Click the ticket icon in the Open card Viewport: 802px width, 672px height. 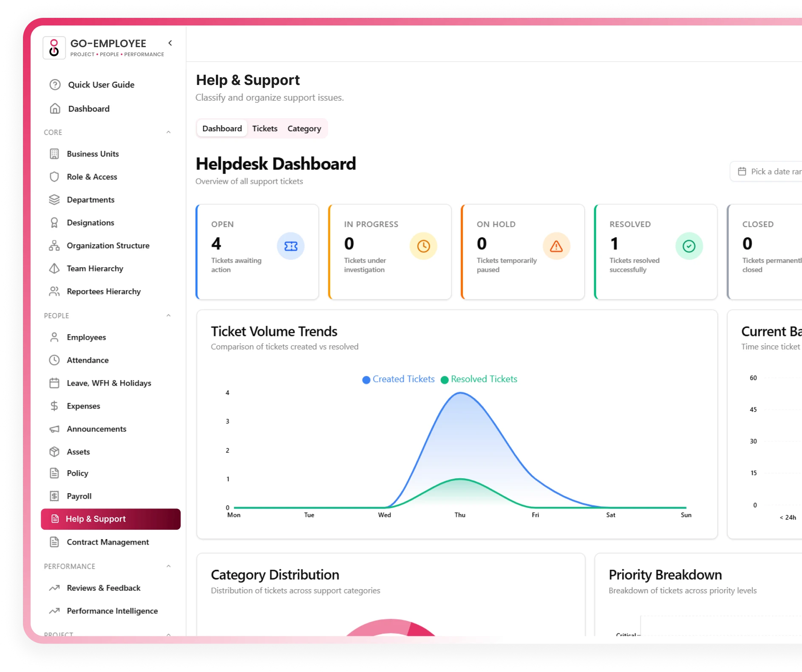[291, 246]
